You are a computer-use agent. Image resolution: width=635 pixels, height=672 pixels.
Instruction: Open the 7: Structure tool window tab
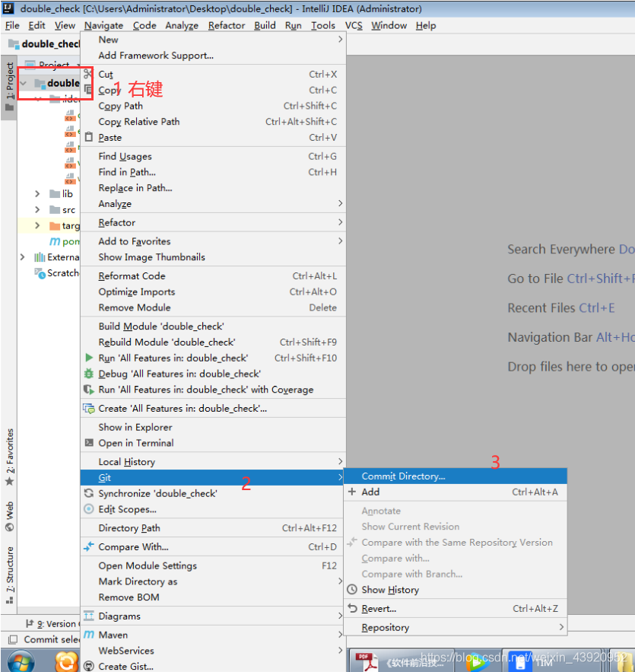coord(9,575)
